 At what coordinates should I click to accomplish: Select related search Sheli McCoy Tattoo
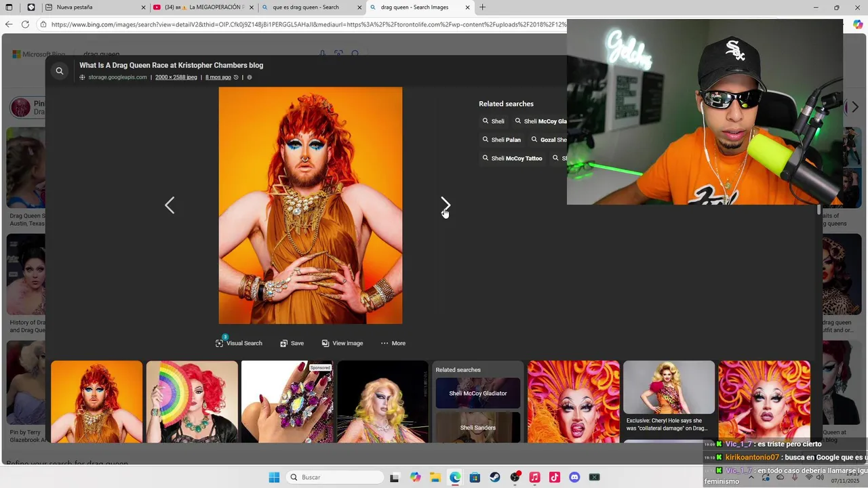tap(512, 158)
